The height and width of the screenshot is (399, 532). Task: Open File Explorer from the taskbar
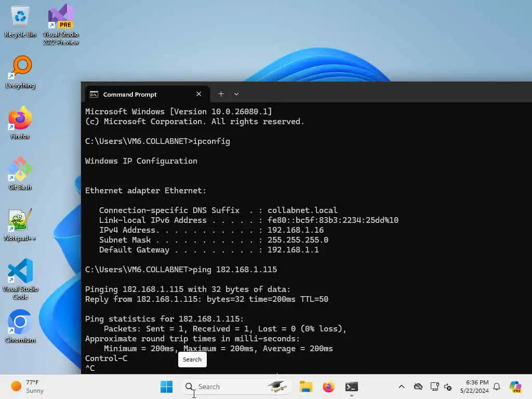click(x=305, y=387)
